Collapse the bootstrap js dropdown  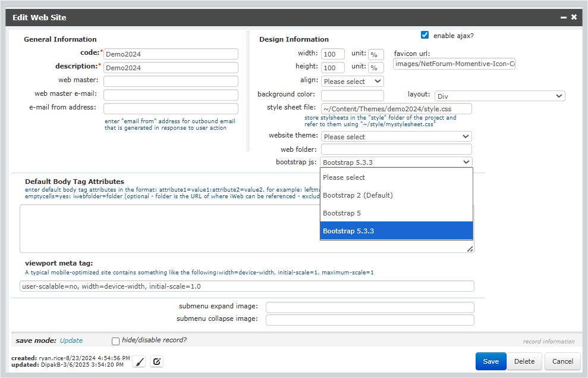(396, 162)
